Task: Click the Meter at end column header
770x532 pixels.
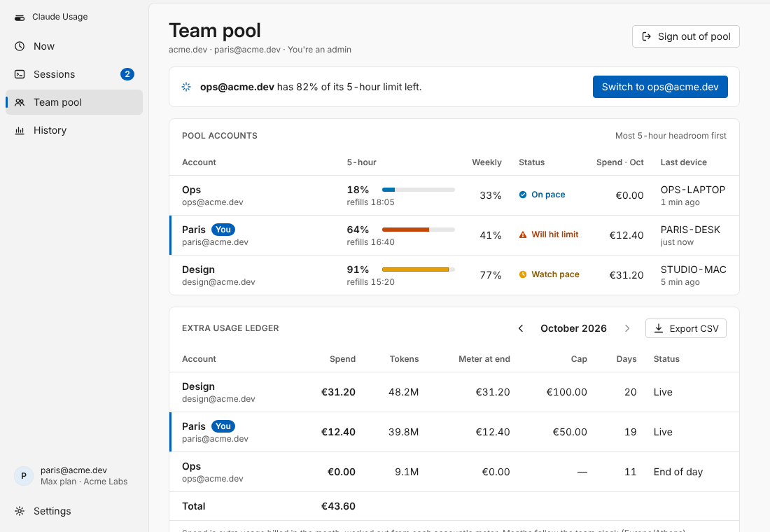Action: [484, 358]
